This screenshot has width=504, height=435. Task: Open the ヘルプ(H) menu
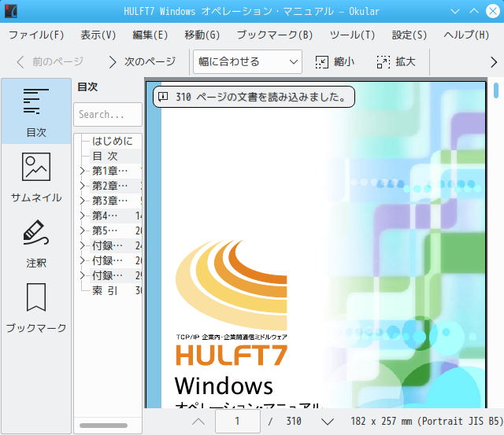click(x=466, y=35)
